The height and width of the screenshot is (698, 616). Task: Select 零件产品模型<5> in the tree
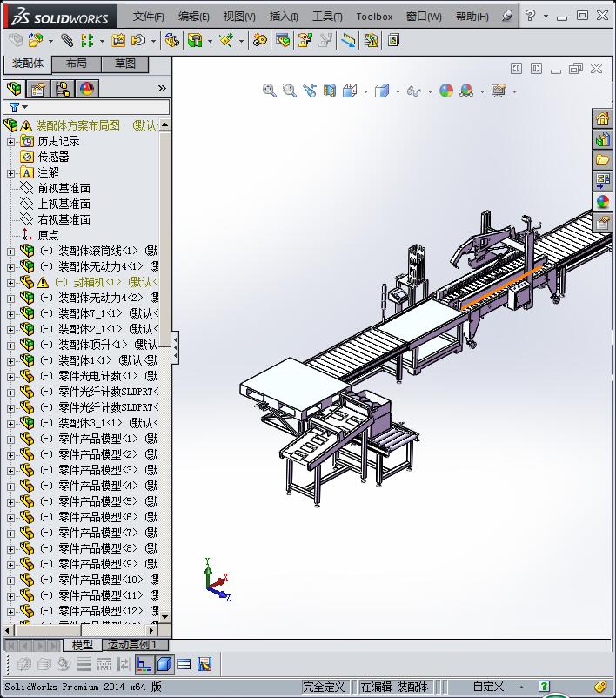click(x=98, y=501)
